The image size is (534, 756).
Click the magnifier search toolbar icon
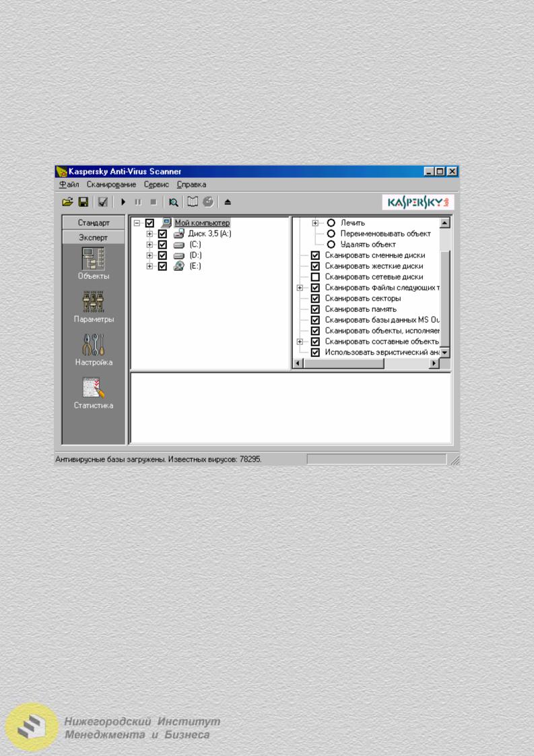click(x=174, y=202)
